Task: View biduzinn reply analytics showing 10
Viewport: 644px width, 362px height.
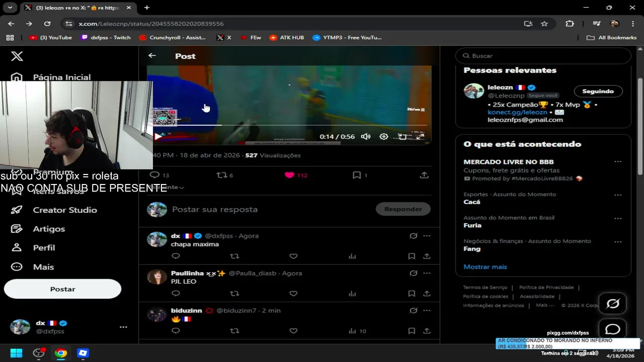Action: pos(357,331)
